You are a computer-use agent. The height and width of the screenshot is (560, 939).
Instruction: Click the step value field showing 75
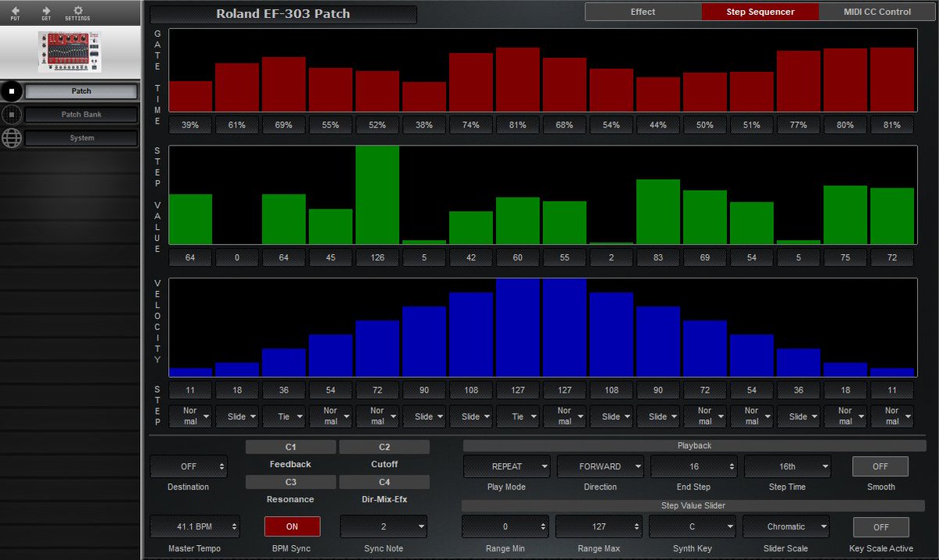point(845,257)
